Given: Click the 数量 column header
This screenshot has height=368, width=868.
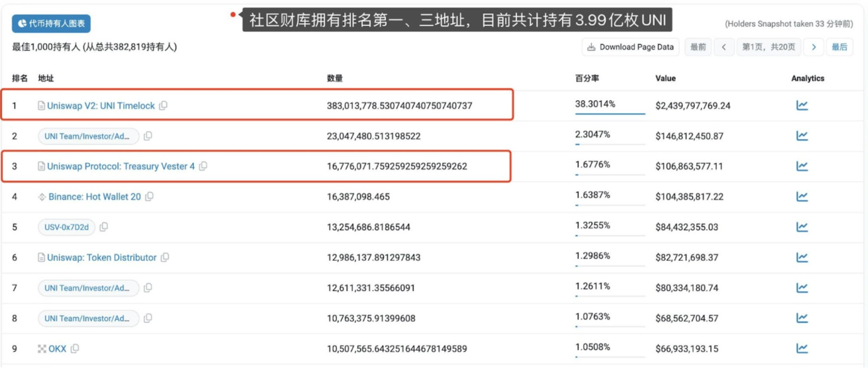Looking at the screenshot, I should [335, 78].
